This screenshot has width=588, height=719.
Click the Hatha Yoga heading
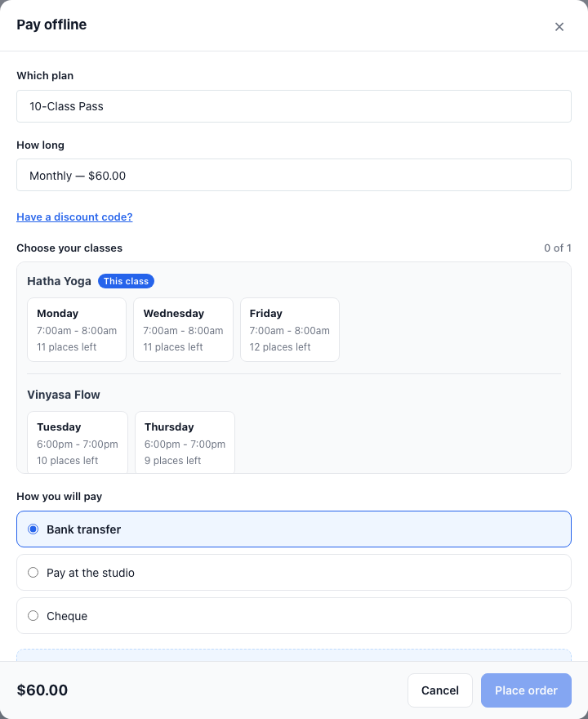point(59,281)
